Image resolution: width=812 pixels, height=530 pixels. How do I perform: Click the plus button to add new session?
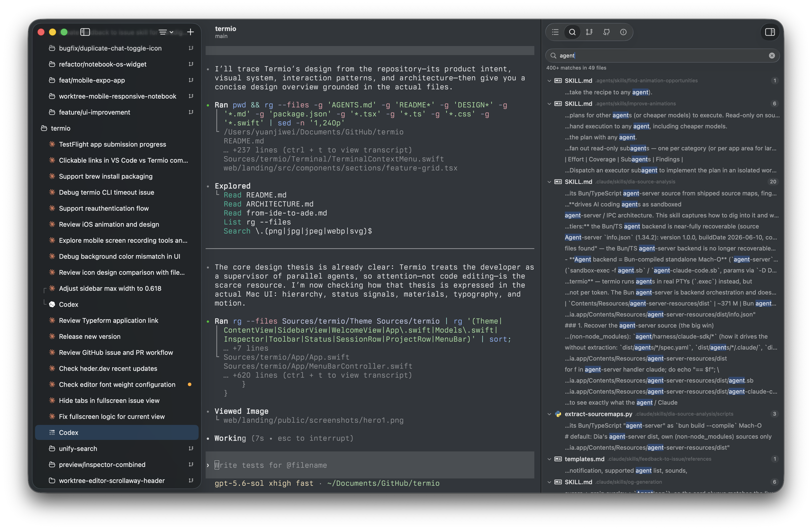coord(190,32)
